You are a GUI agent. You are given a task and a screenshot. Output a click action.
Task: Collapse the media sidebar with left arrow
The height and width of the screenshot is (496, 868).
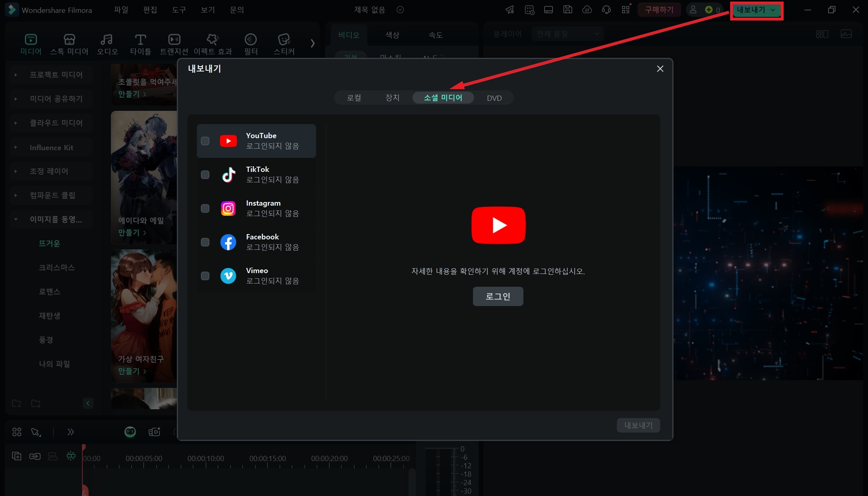point(88,403)
